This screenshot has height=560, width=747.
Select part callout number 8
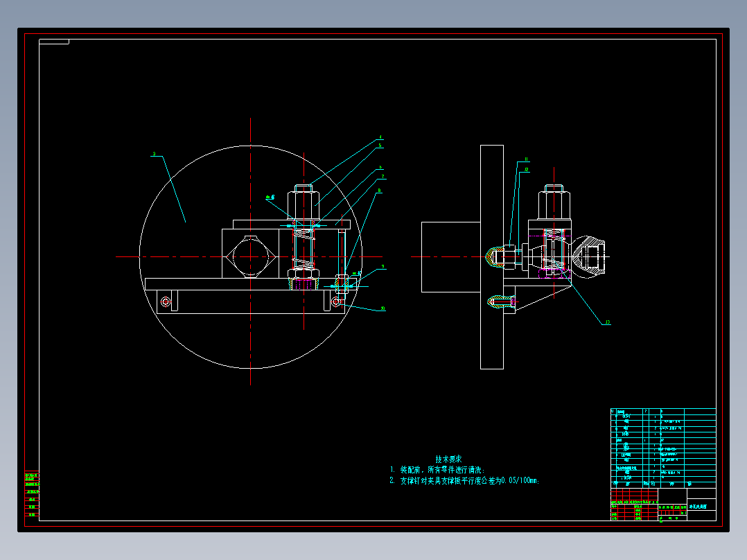tap(379, 191)
